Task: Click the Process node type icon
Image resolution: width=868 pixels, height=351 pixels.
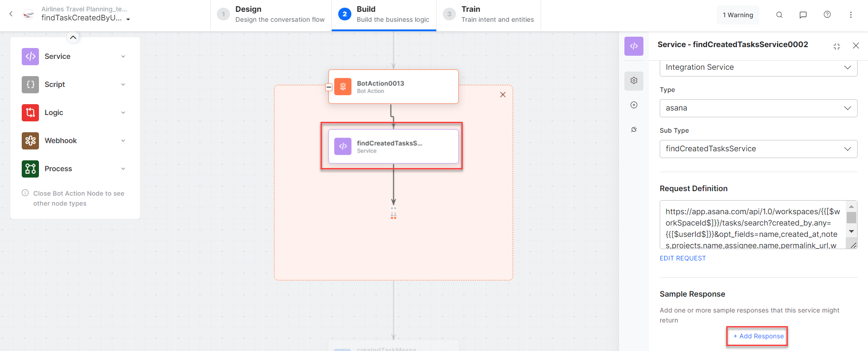Action: [x=30, y=169]
